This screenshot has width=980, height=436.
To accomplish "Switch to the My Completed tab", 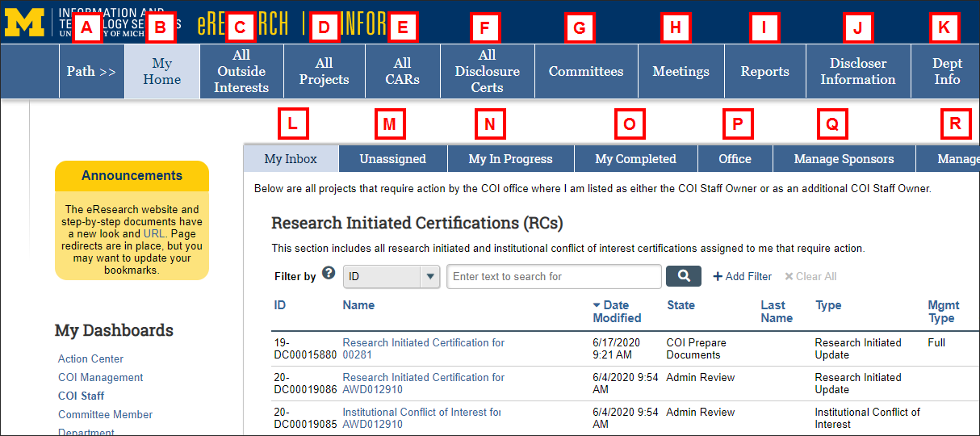I will click(636, 158).
